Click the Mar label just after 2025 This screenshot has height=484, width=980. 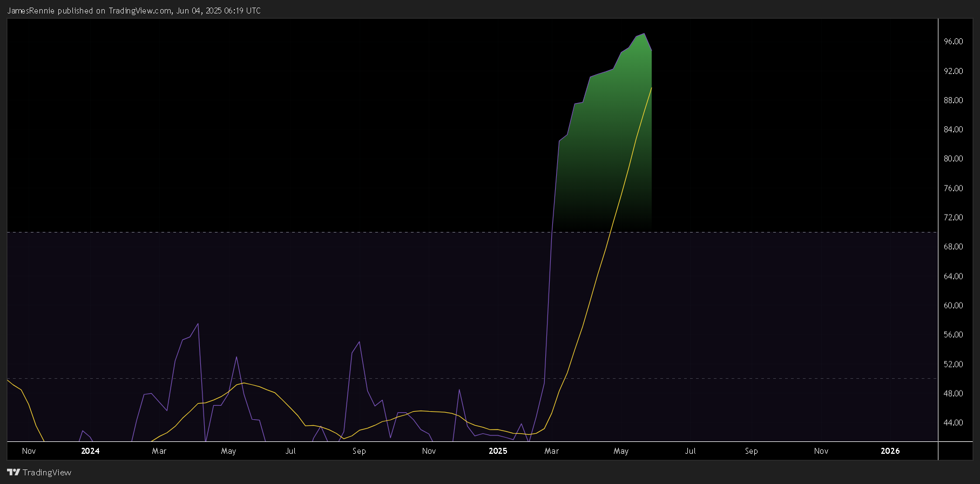552,451
